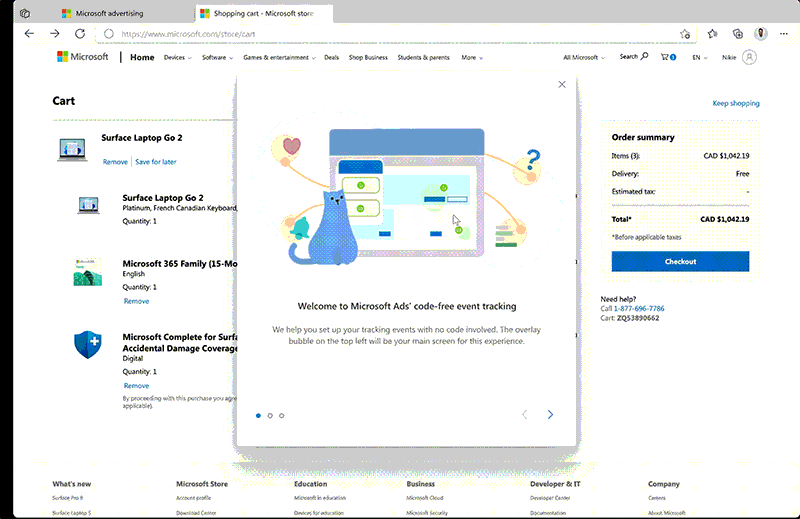Open Shop Business link

click(x=368, y=58)
